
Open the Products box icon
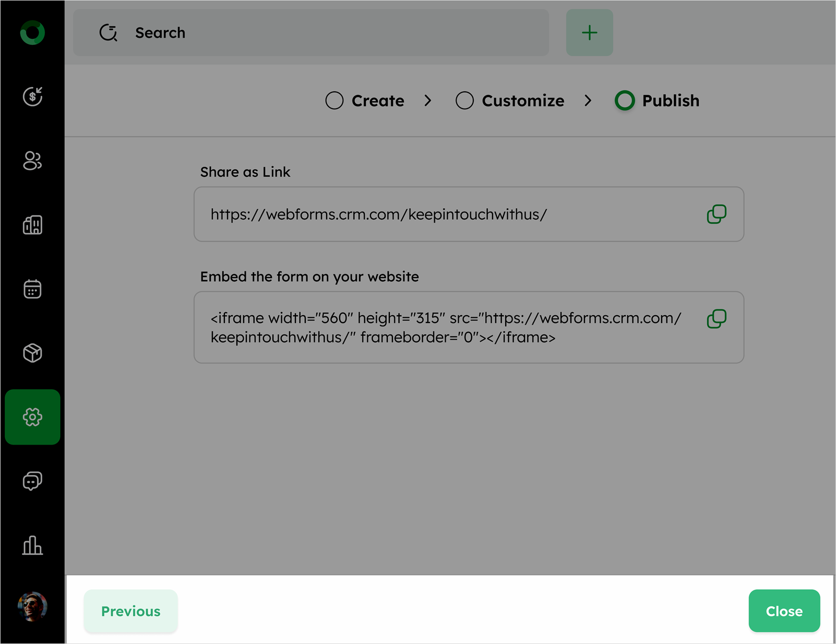(x=32, y=353)
